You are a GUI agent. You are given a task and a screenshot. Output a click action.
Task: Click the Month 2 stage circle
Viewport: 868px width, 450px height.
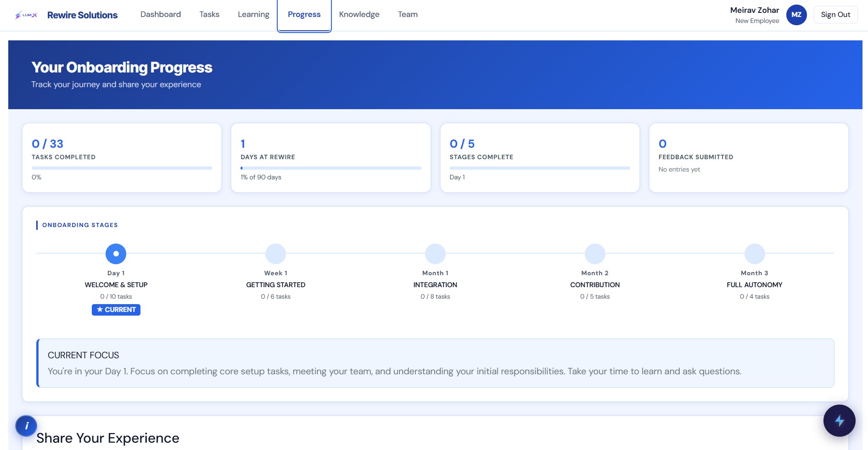pos(595,254)
